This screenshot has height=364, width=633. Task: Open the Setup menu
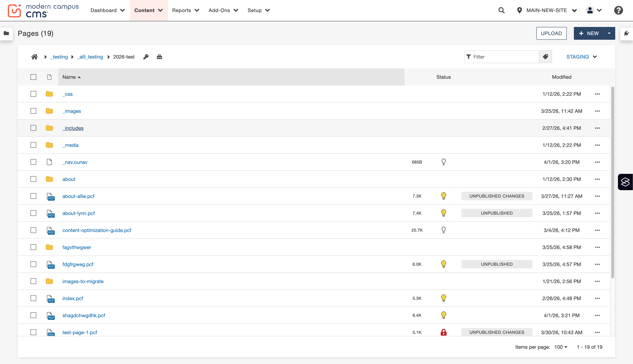(259, 10)
